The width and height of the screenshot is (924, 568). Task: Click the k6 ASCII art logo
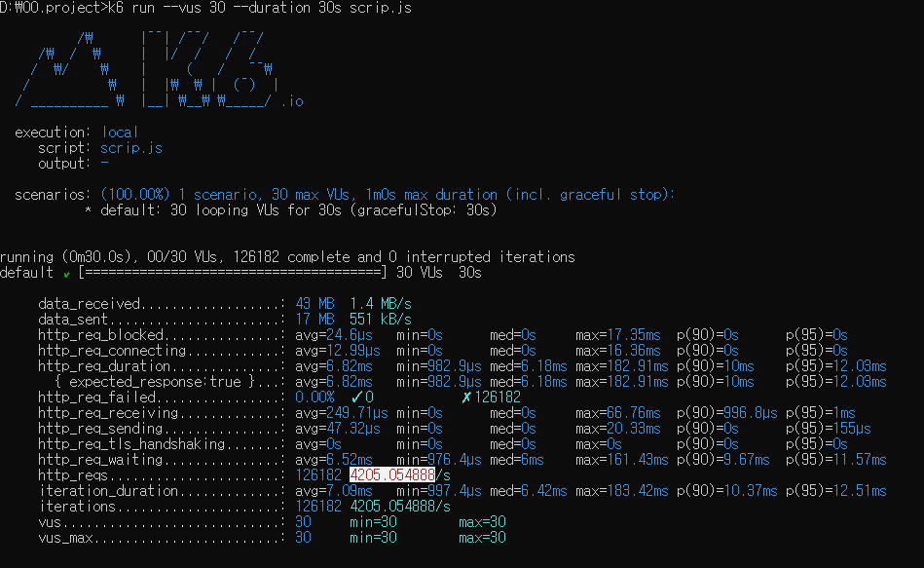coord(159,69)
